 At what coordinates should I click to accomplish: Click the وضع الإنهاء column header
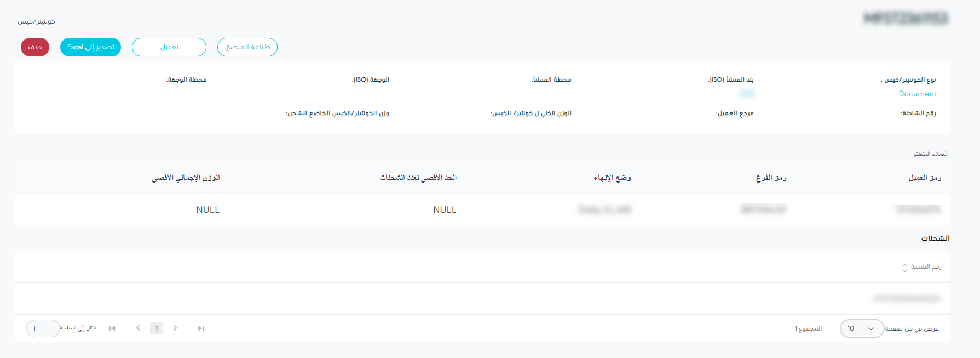pyautogui.click(x=612, y=178)
